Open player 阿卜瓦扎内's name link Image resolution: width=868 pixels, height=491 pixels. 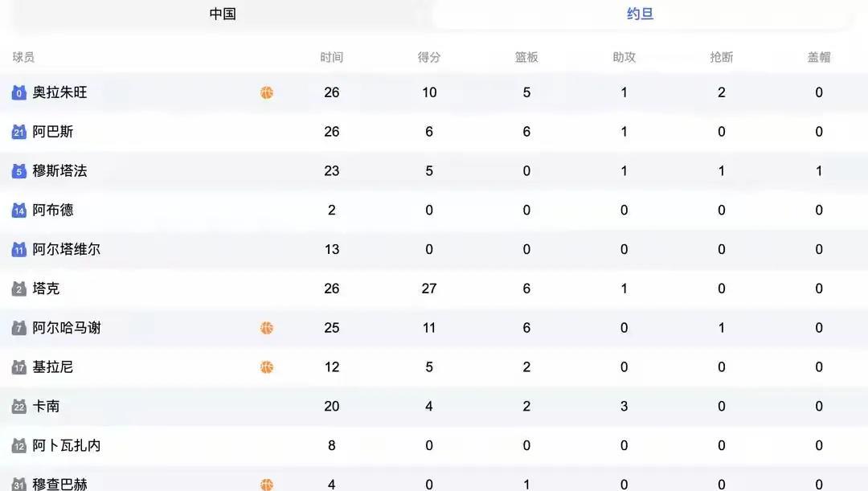(67, 445)
